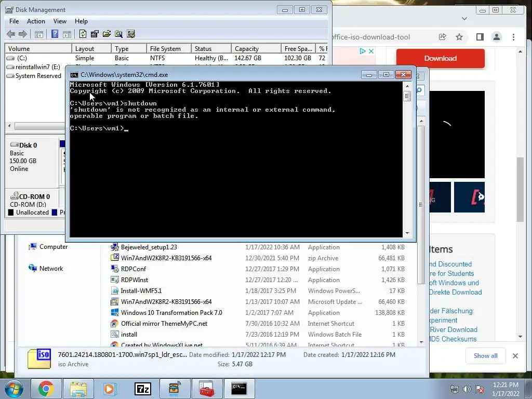The height and width of the screenshot is (399, 532).
Task: Open the View menu
Action: click(60, 21)
